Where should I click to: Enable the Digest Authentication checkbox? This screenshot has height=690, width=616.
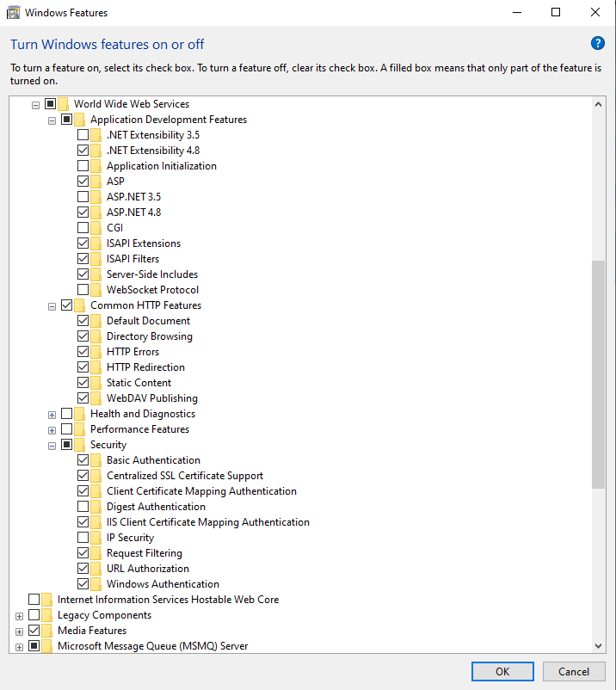83,507
